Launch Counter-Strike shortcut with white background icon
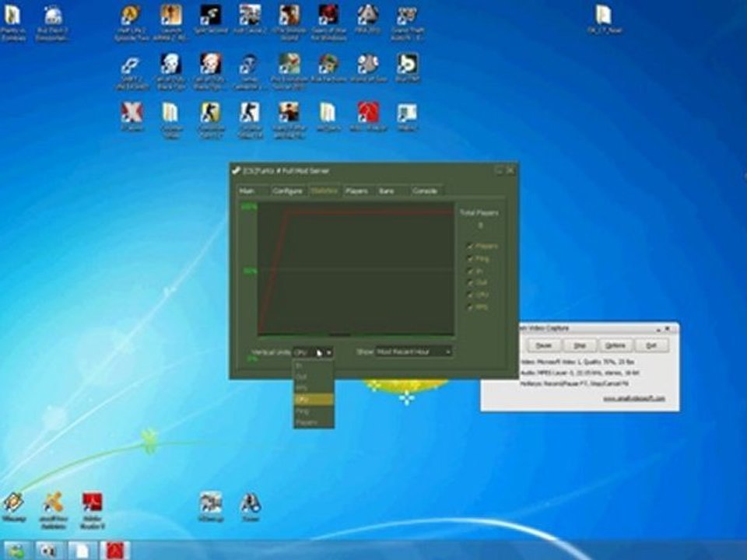Viewport: 747px width, 560px height. coord(250,119)
